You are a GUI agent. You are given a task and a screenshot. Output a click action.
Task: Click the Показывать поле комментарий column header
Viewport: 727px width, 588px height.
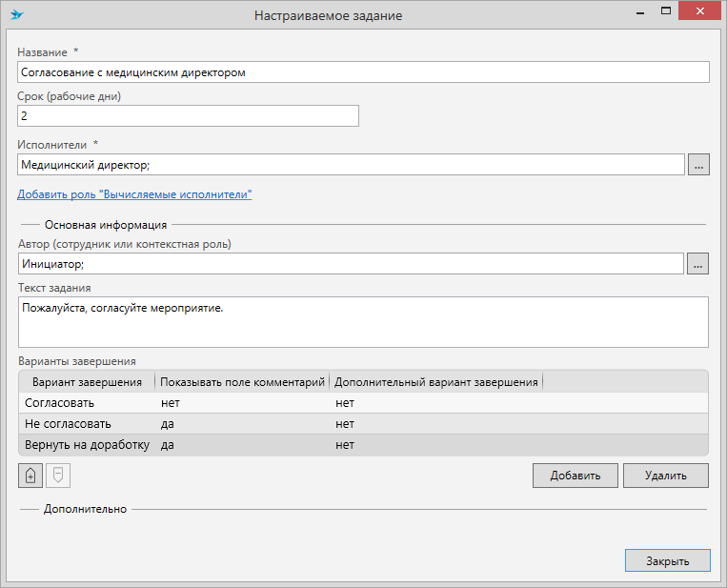tap(242, 382)
